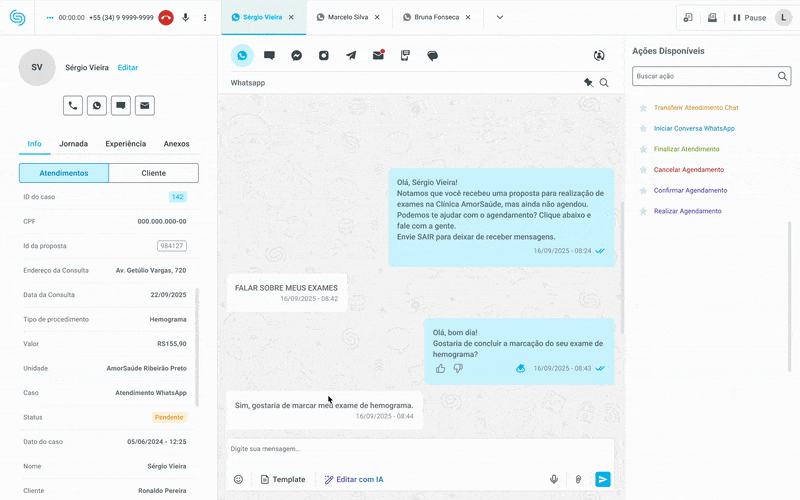Send the message with blue arrow button
The image size is (800, 500).
[x=603, y=479]
